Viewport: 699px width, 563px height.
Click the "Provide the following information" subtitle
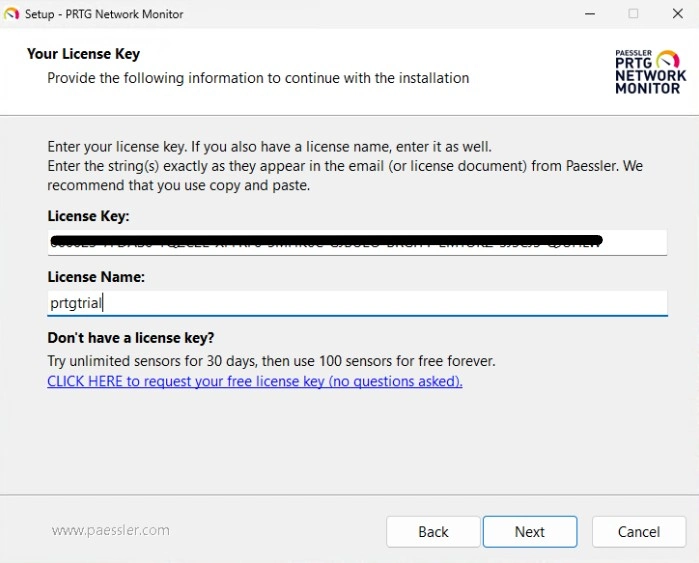[x=258, y=78]
